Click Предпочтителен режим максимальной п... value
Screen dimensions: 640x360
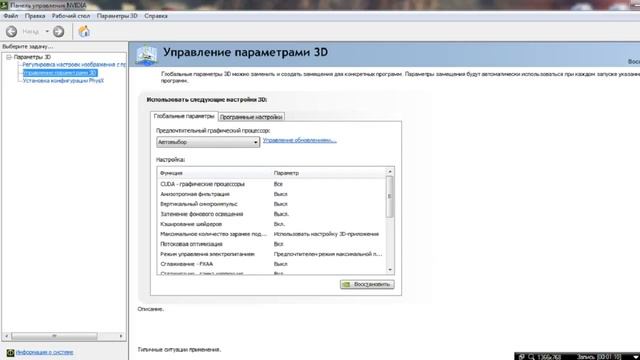click(328, 254)
